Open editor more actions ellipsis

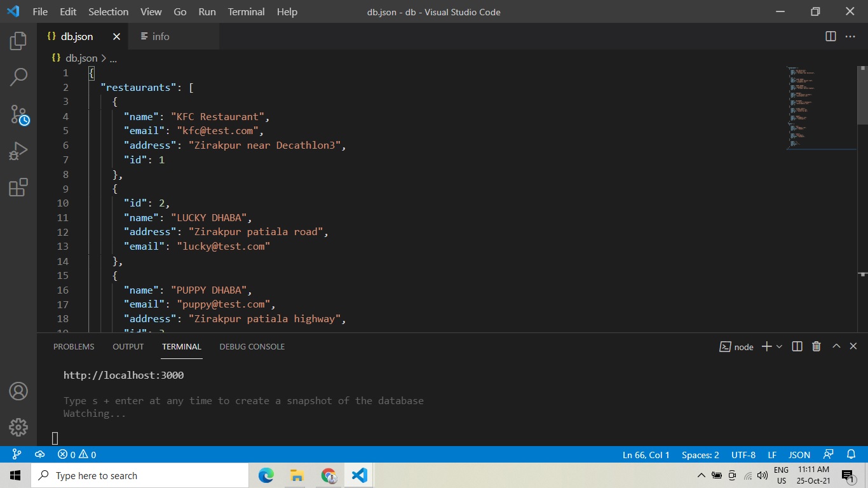[850, 36]
